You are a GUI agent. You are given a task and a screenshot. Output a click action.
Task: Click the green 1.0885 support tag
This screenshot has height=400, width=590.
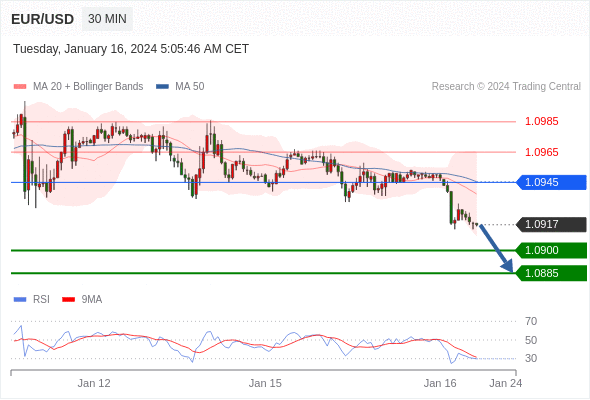pos(551,274)
